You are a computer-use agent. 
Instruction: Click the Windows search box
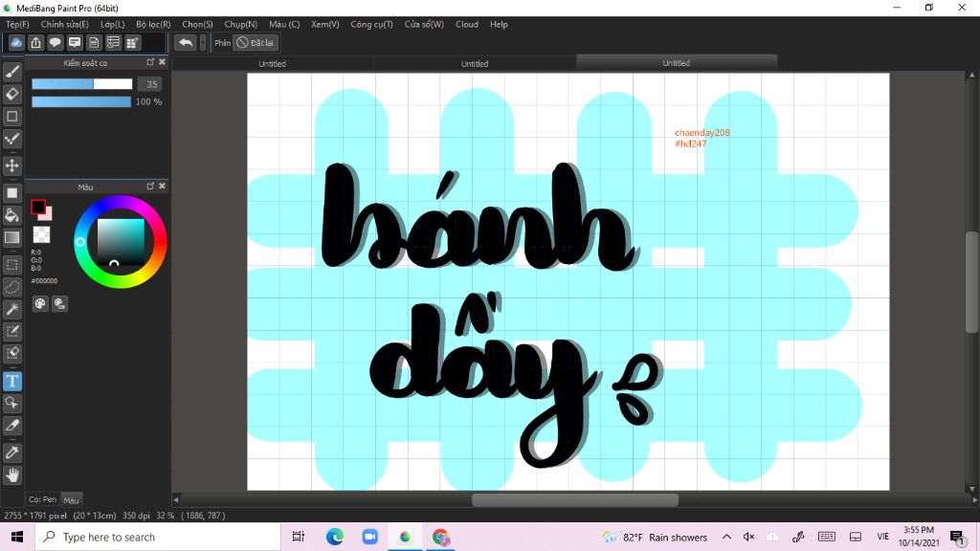158,538
